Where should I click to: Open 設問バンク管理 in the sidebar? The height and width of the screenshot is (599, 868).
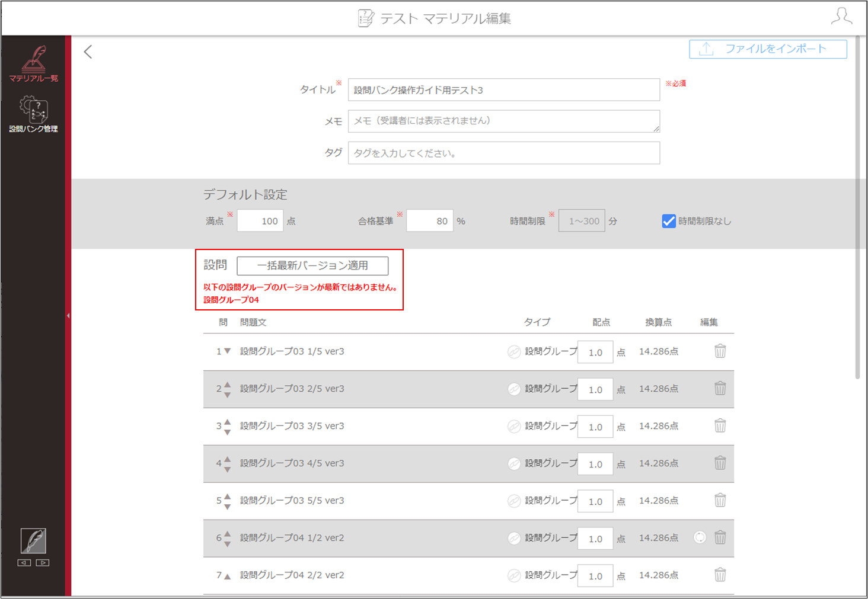(33, 114)
